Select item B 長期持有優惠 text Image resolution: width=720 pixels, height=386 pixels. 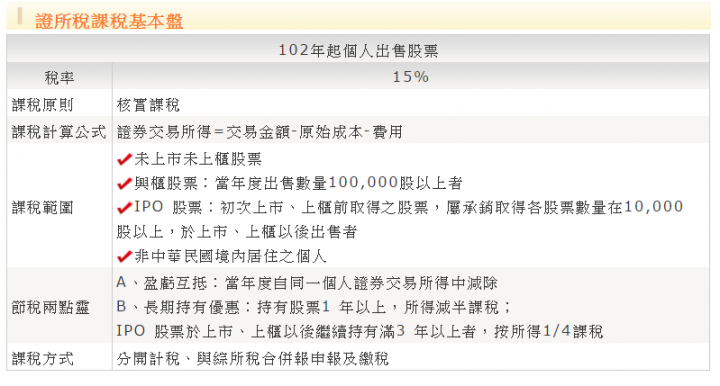point(314,307)
